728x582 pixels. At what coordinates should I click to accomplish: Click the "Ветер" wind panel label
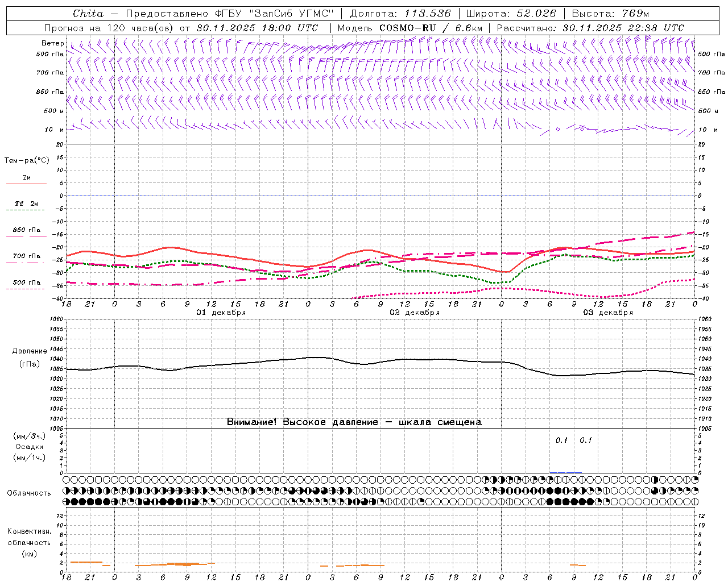point(53,43)
